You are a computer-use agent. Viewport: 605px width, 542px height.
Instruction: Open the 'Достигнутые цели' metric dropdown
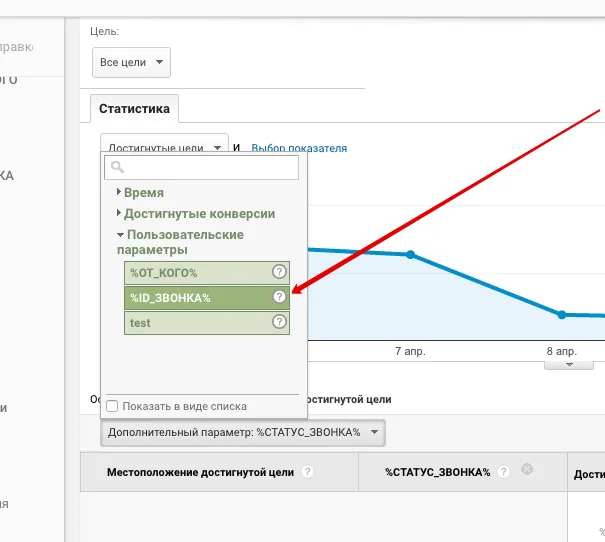[x=164, y=145]
